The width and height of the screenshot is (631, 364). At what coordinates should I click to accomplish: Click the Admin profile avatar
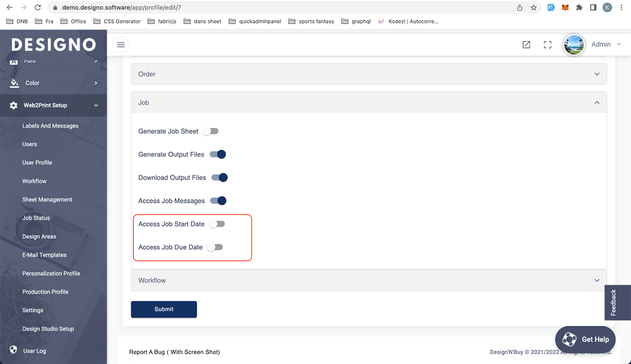pyautogui.click(x=574, y=45)
